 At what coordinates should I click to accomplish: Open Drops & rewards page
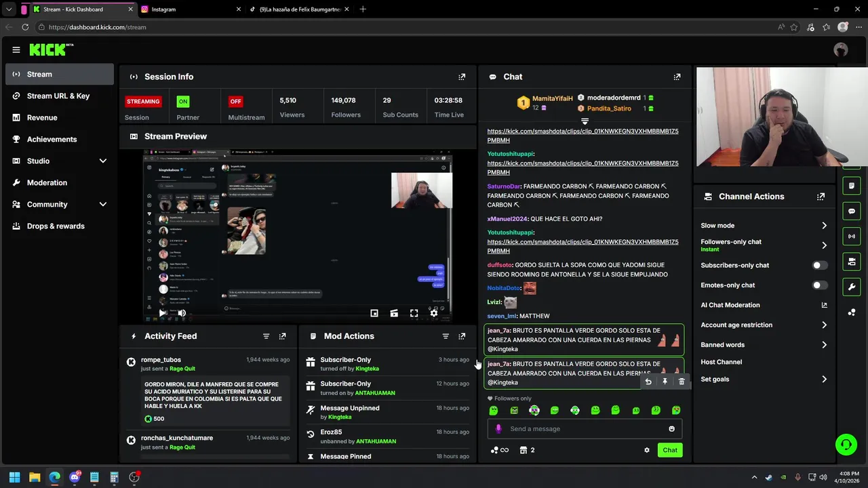coord(60,226)
